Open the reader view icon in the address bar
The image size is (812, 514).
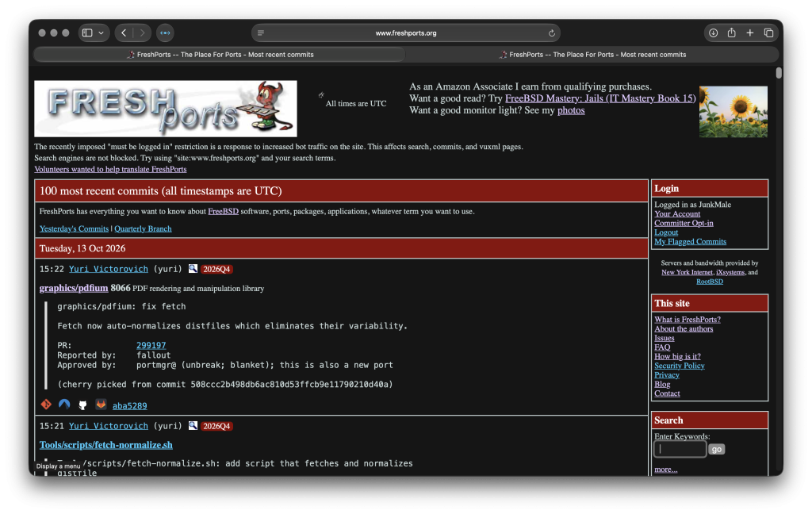pyautogui.click(x=260, y=33)
